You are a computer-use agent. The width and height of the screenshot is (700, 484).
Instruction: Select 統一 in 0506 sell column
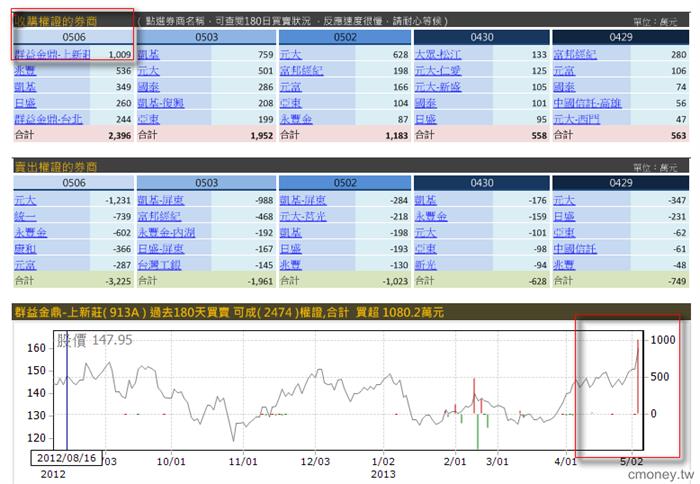point(24,216)
